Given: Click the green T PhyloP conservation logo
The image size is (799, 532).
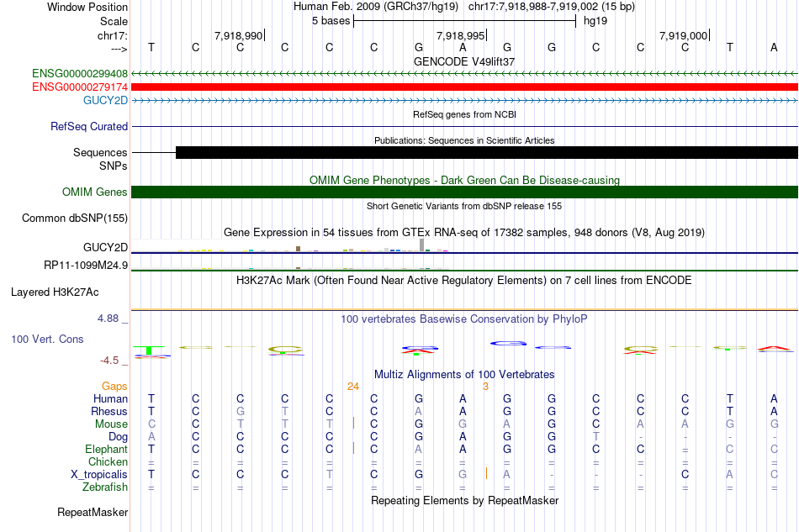Looking at the screenshot, I should [149, 350].
